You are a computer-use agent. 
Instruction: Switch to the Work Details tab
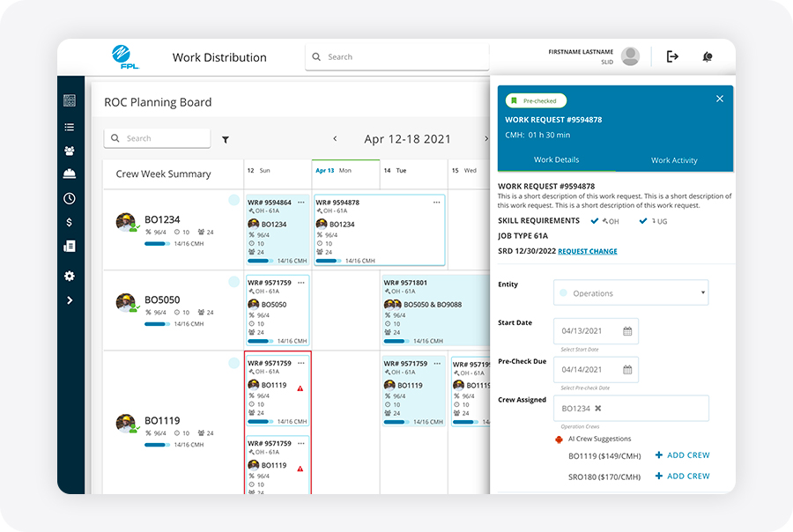tap(556, 159)
